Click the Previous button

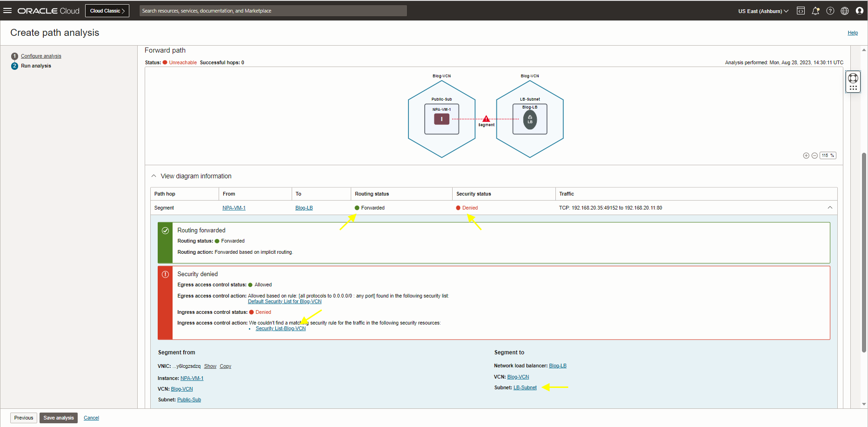[24, 418]
